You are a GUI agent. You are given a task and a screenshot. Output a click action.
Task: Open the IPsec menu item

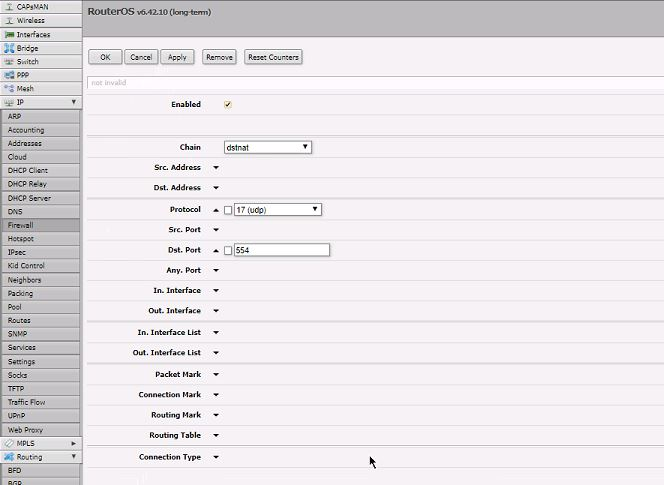pos(41,252)
